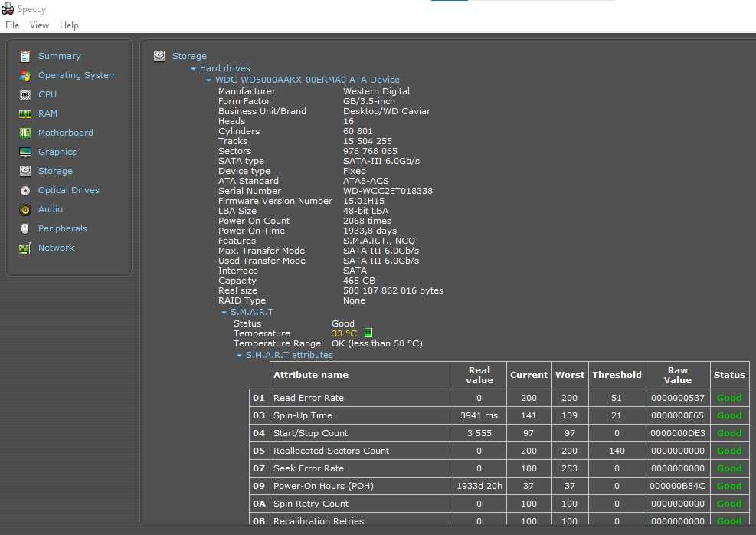Open the Operating System section
The width and height of the screenshot is (756, 535).
[77, 75]
